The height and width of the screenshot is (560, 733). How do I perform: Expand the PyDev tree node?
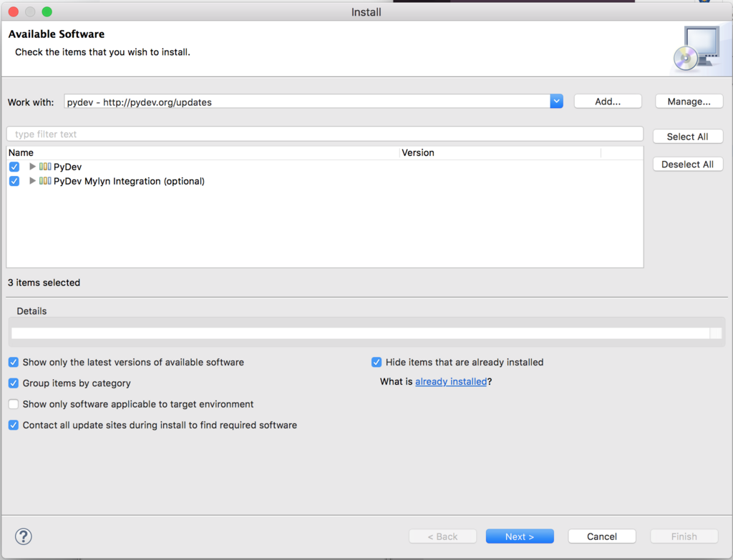(32, 166)
